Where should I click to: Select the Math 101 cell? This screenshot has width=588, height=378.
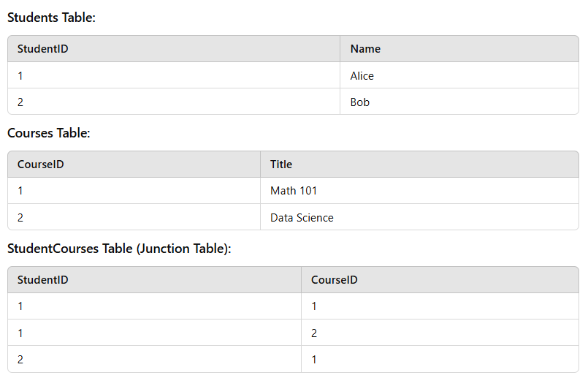[419, 191]
